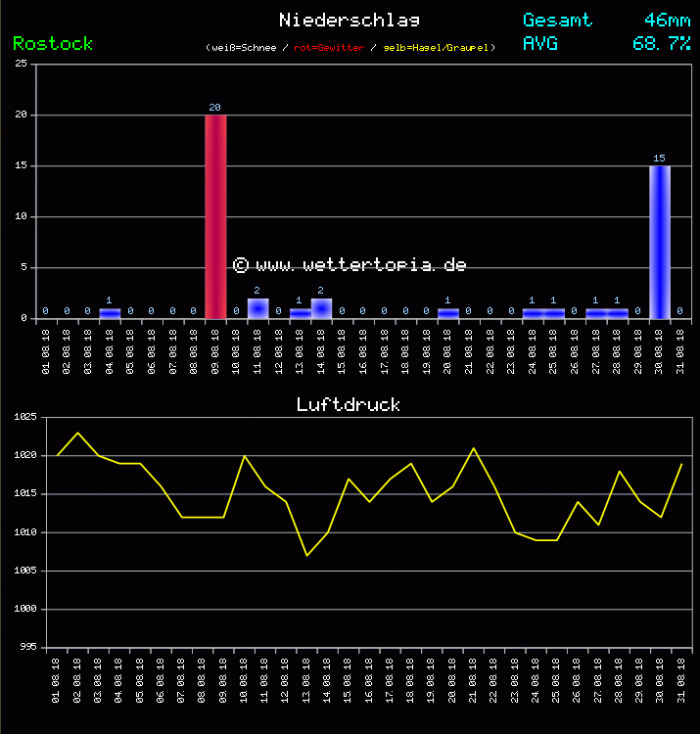
Task: Open the www.wettertopia.de watermark link
Action: click(350, 265)
